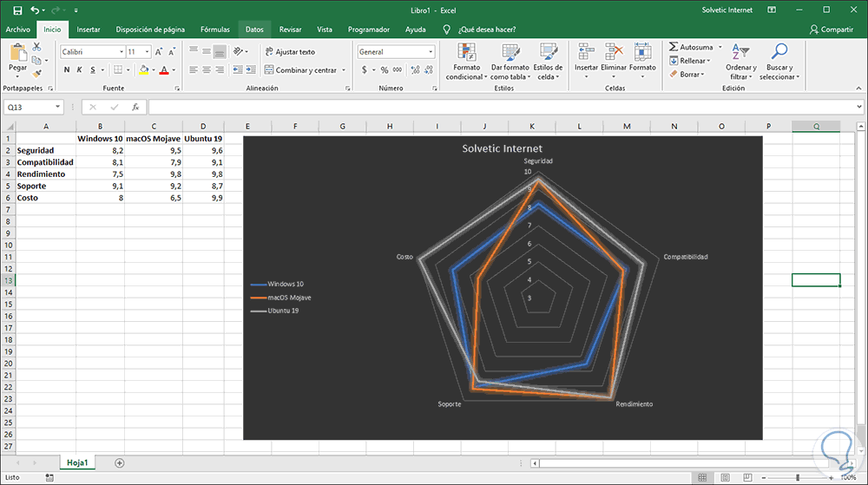Adjust the zoom slider handle
Viewport: 868px width, 485px height.
point(798,478)
